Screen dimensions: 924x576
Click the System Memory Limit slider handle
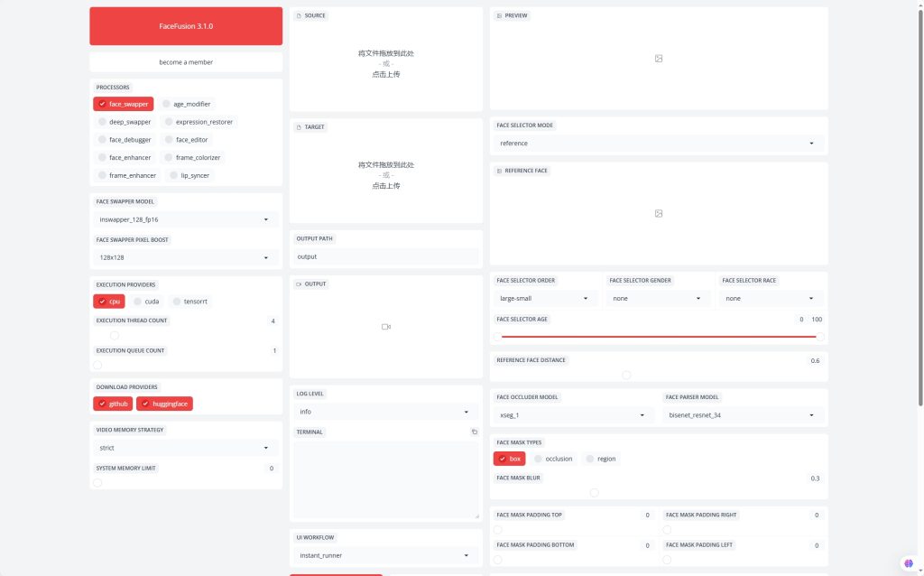[x=97, y=483]
